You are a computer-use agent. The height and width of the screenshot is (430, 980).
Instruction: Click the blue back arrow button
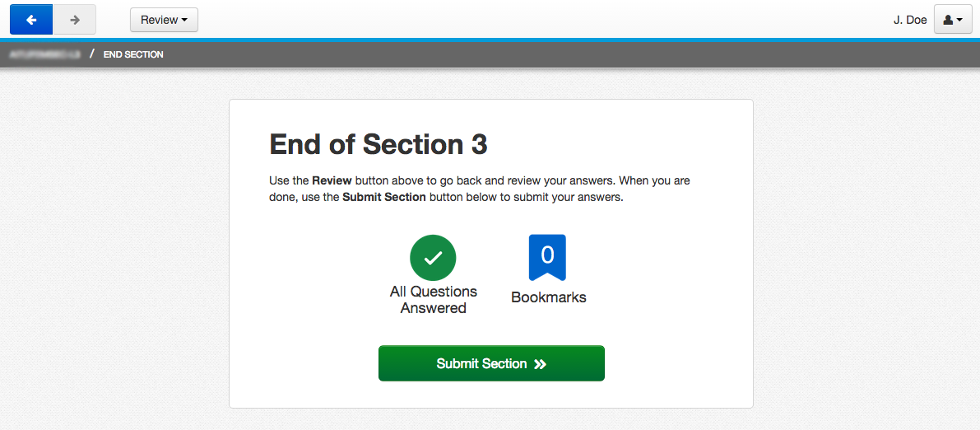[31, 19]
